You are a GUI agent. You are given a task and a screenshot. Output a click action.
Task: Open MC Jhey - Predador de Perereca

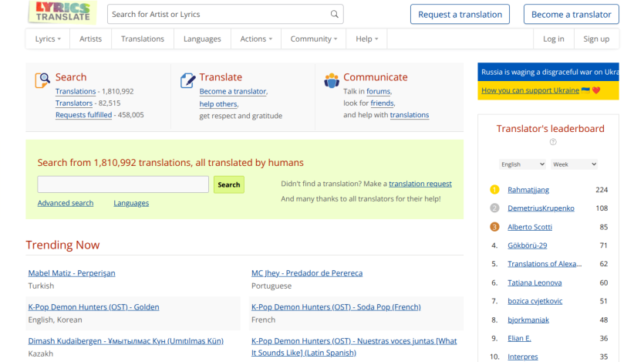pyautogui.click(x=307, y=272)
